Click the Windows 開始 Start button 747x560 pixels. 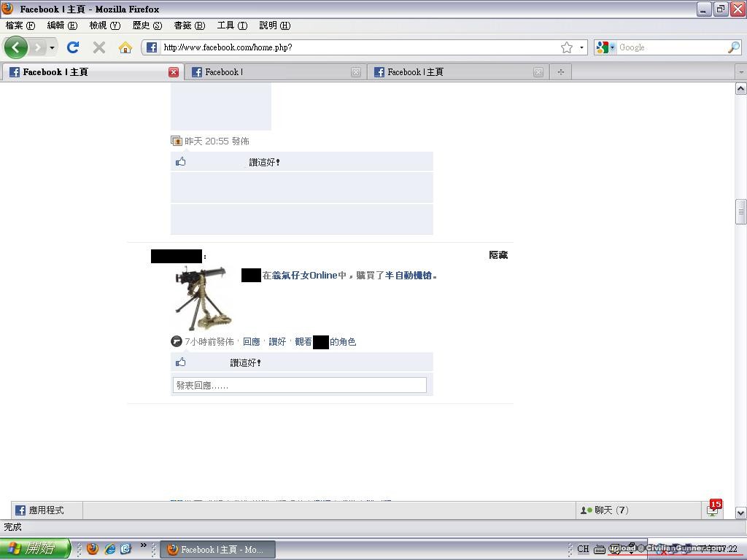coord(34,549)
